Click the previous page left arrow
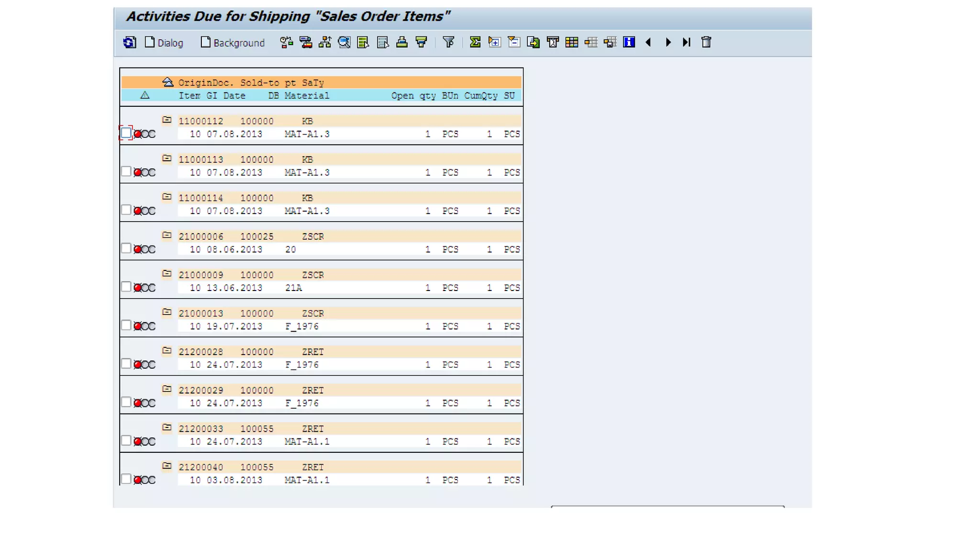 click(x=648, y=43)
